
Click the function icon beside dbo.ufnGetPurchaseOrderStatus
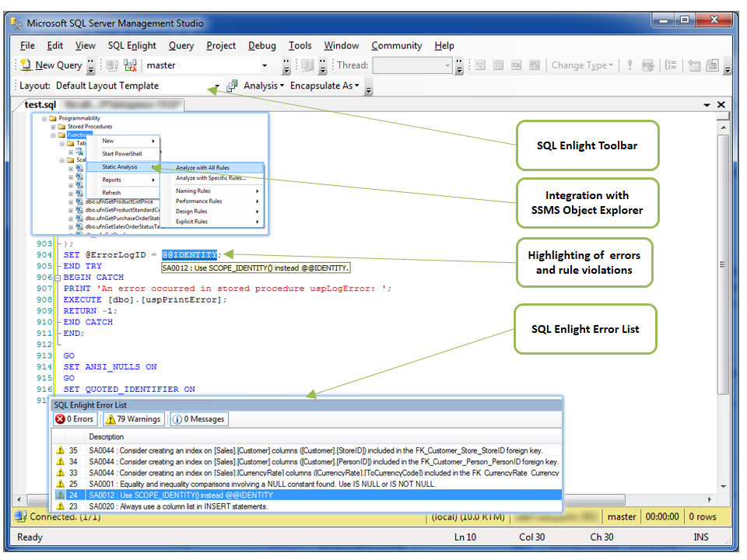(x=79, y=218)
